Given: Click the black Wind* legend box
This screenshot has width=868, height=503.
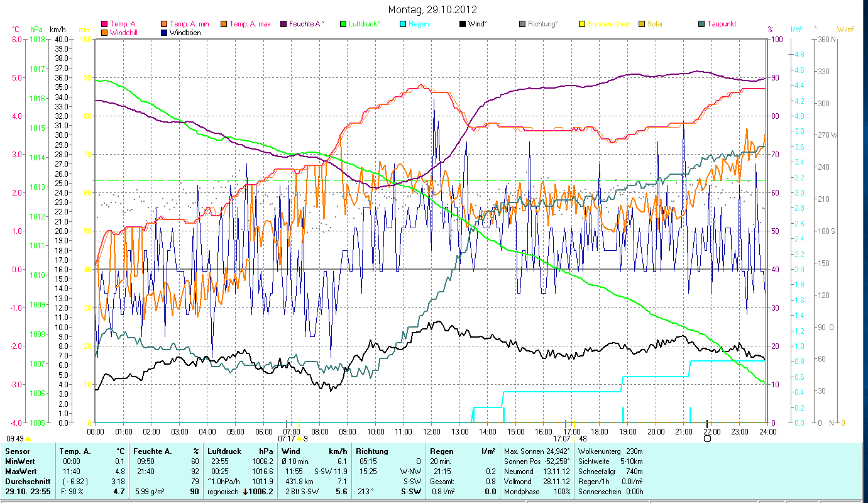Looking at the screenshot, I should (463, 25).
